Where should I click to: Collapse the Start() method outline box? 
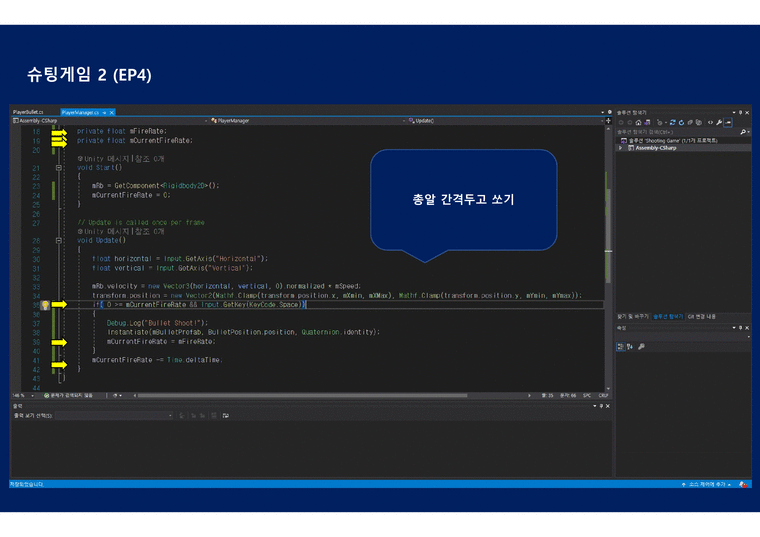(x=59, y=168)
